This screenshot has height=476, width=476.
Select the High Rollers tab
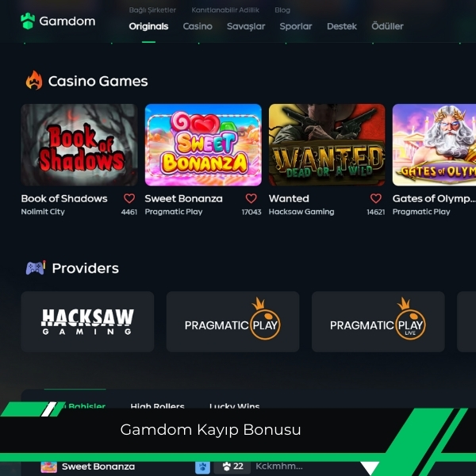pos(157,405)
